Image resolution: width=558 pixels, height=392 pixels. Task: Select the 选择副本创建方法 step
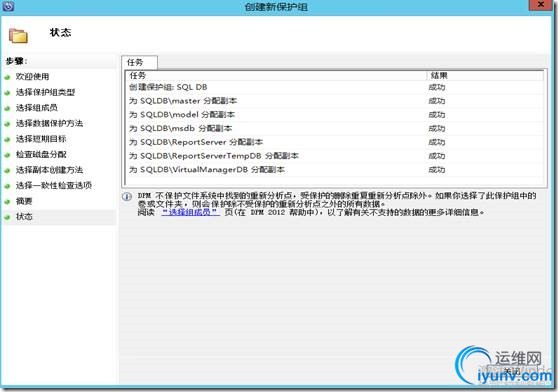[49, 170]
